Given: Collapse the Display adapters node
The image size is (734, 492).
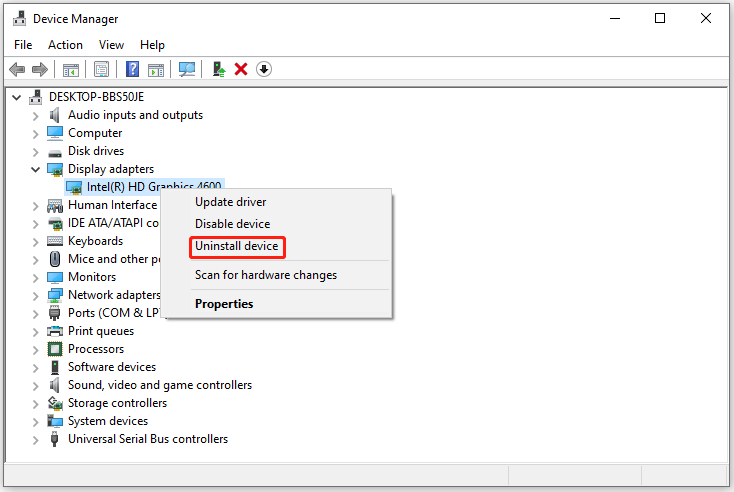Looking at the screenshot, I should (36, 169).
